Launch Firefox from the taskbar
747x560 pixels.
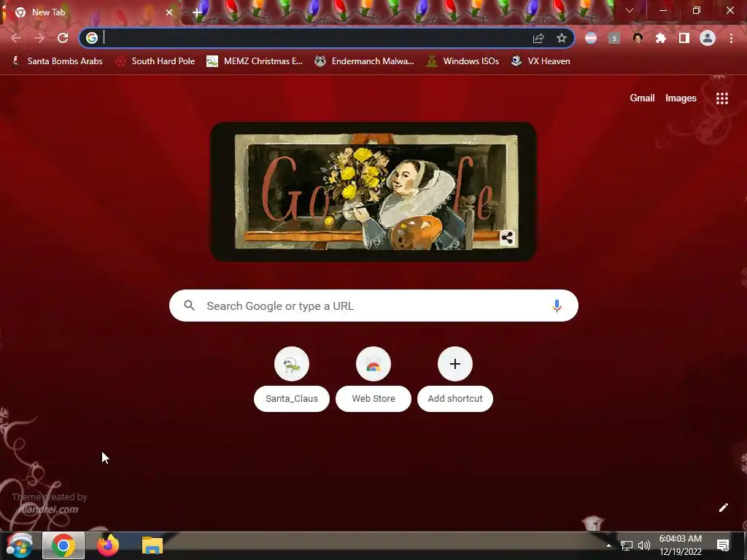coord(108,545)
